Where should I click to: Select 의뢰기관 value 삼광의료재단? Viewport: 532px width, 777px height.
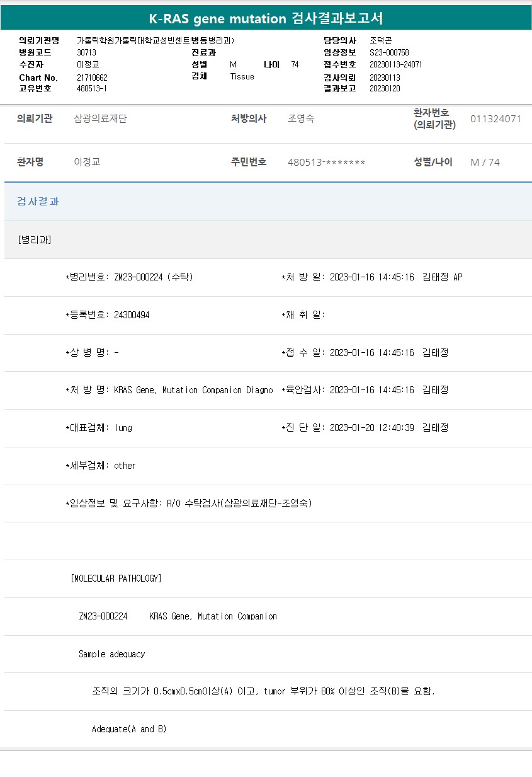[x=100, y=118]
